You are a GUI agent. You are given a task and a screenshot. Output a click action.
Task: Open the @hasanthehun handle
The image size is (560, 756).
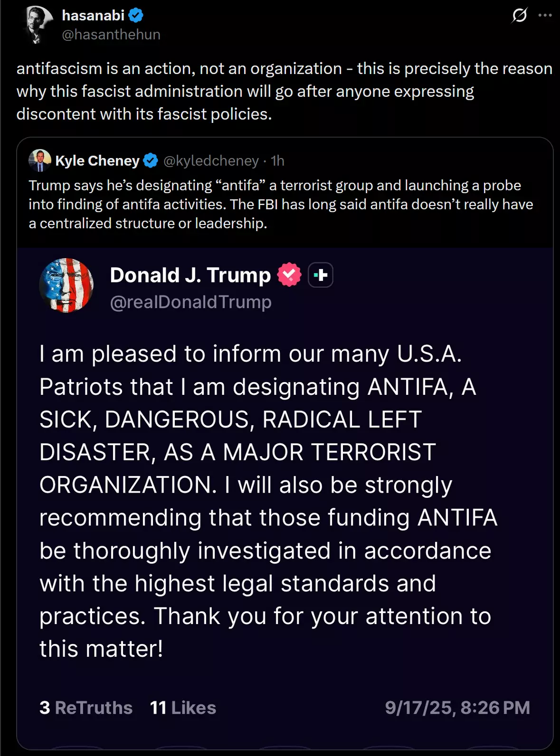click(111, 35)
